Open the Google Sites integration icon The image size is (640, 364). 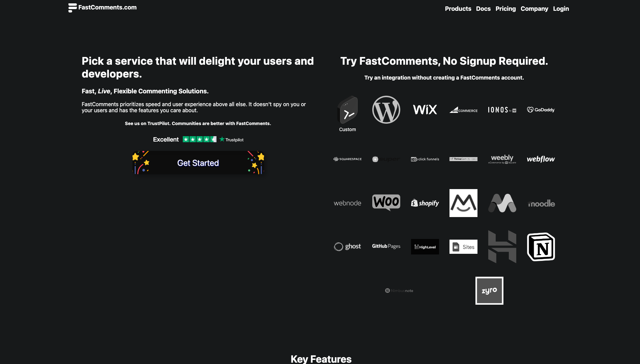coord(463,247)
